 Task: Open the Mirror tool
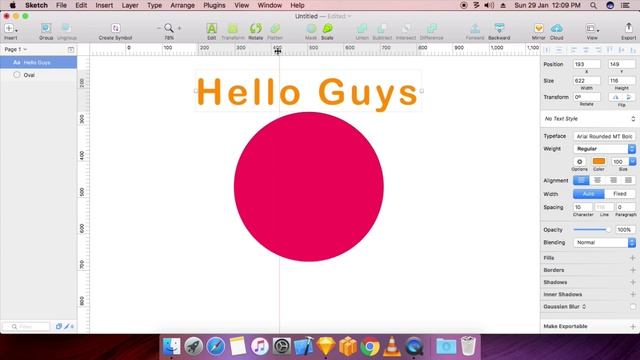pyautogui.click(x=538, y=28)
